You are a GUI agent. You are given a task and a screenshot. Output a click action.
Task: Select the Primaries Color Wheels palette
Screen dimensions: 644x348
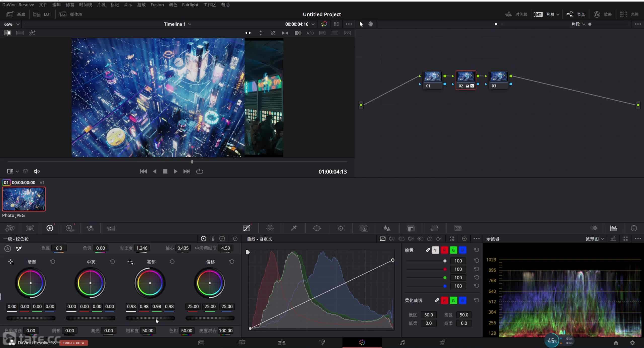click(x=50, y=228)
